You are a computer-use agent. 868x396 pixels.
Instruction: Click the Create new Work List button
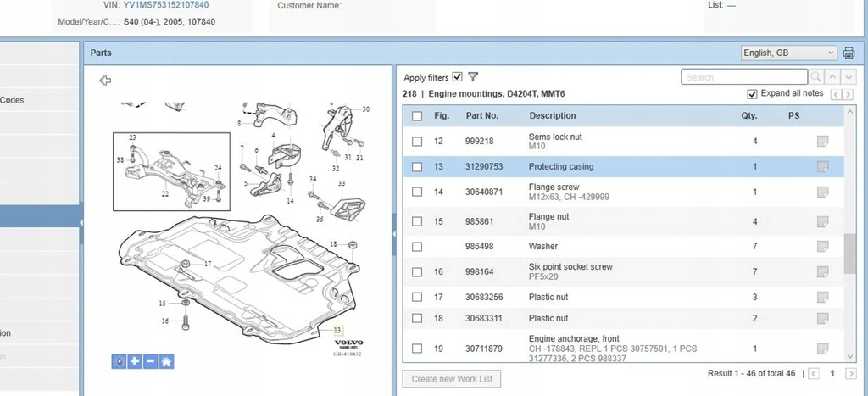452,379
